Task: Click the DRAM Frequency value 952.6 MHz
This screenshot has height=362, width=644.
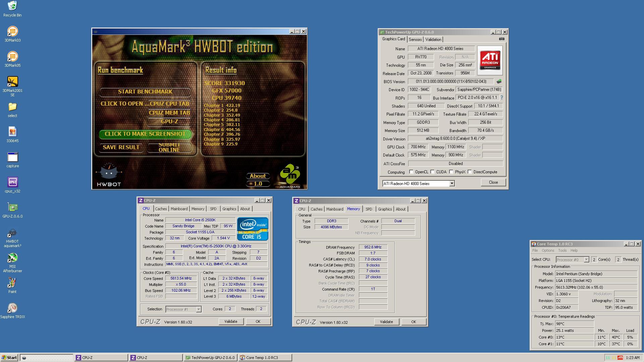Action: 373,247
